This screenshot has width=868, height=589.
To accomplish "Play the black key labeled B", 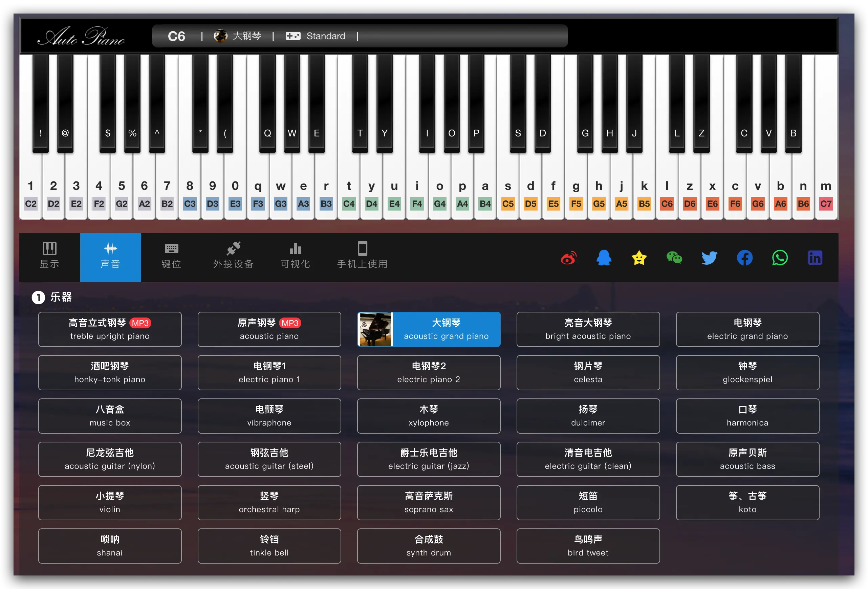I will pyautogui.click(x=793, y=104).
